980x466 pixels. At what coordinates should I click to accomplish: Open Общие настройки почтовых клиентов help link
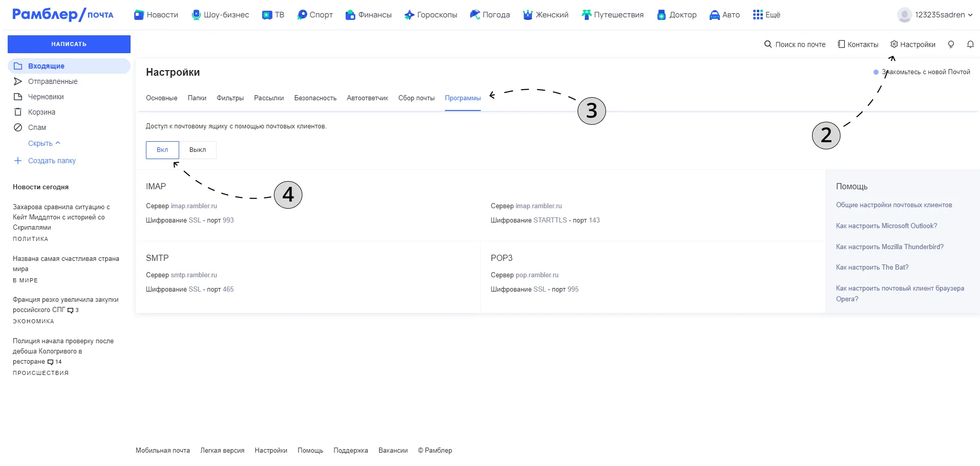[894, 205]
